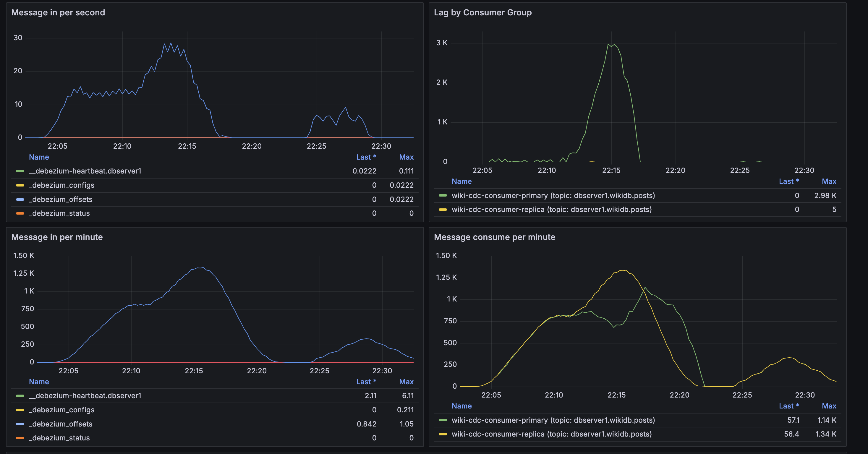Screen dimensions: 868x454
Task: Click the lag spike peak in Lag chart
Action: (608, 44)
